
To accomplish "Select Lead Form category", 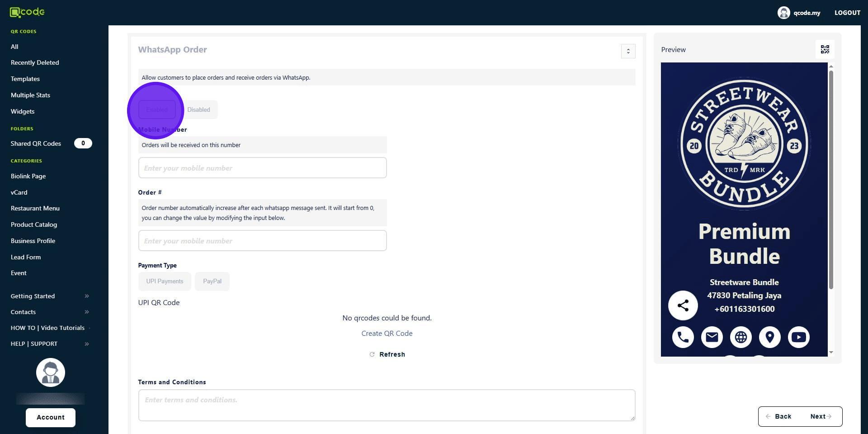I will coord(26,257).
